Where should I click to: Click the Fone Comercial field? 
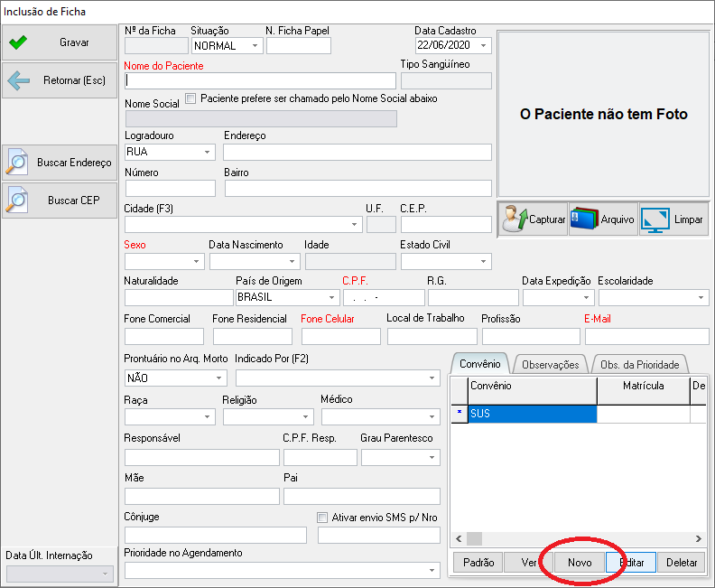pos(164,336)
